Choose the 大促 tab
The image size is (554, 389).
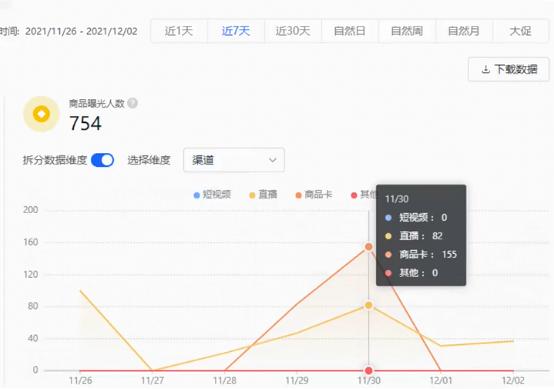click(520, 31)
